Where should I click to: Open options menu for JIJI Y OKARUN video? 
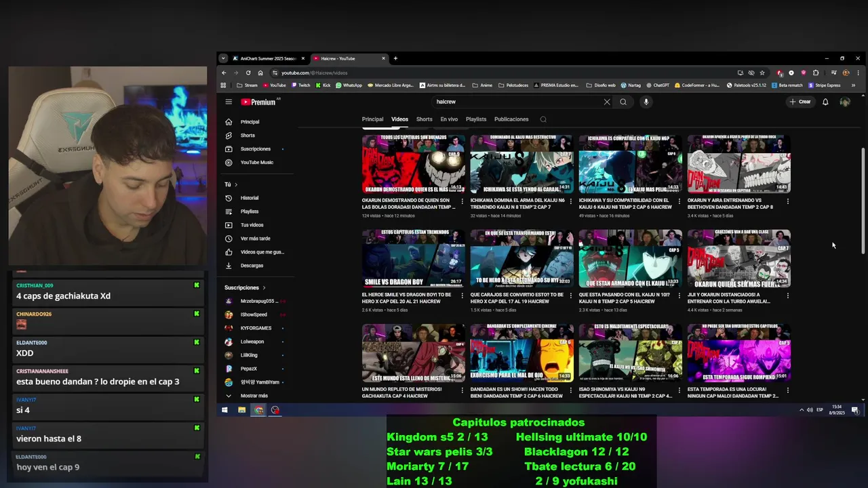coord(788,296)
